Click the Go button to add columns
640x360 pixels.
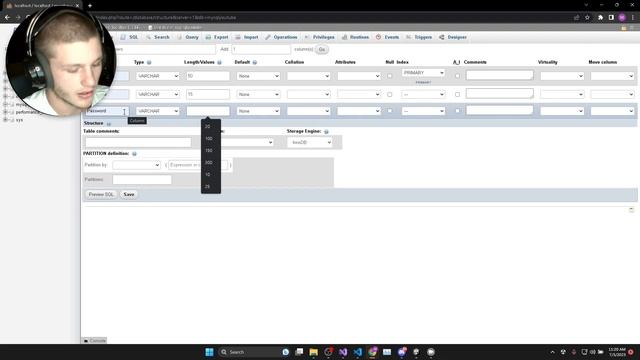coord(322,49)
